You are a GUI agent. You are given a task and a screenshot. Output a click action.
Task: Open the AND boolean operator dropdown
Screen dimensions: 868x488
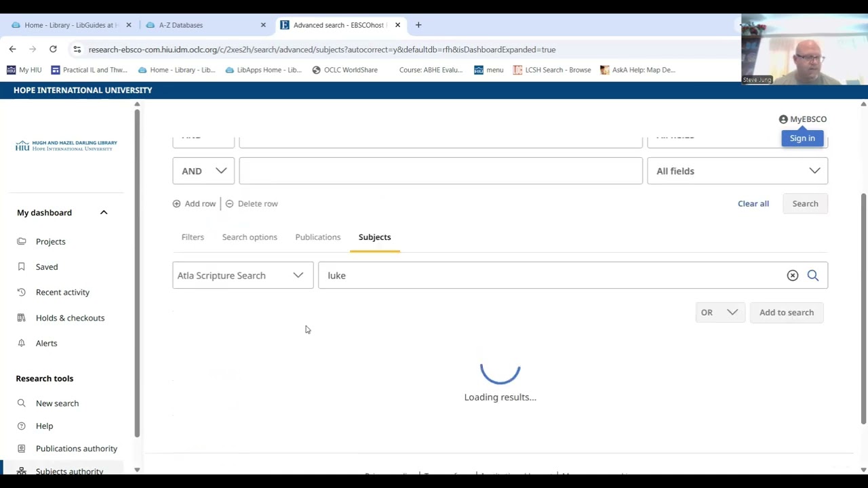click(203, 171)
